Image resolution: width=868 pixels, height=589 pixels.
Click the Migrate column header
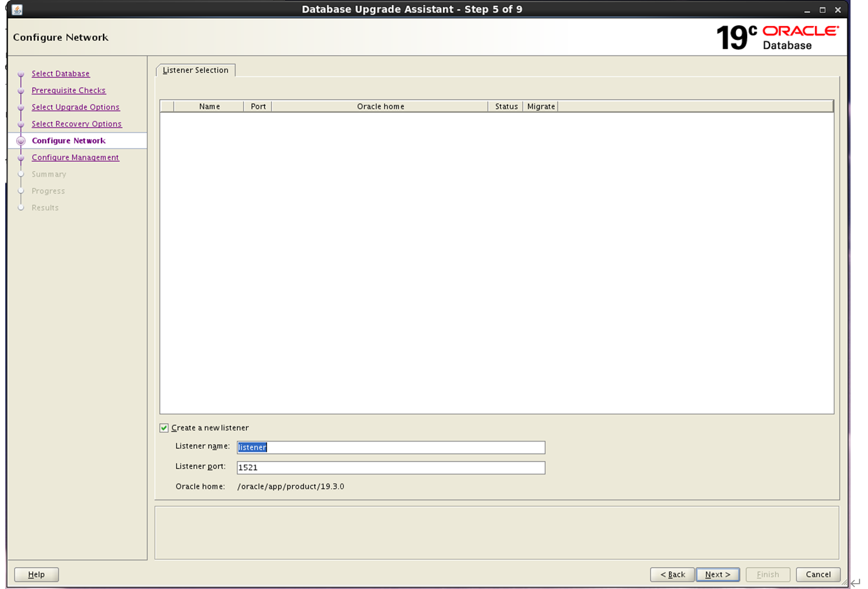tap(541, 106)
